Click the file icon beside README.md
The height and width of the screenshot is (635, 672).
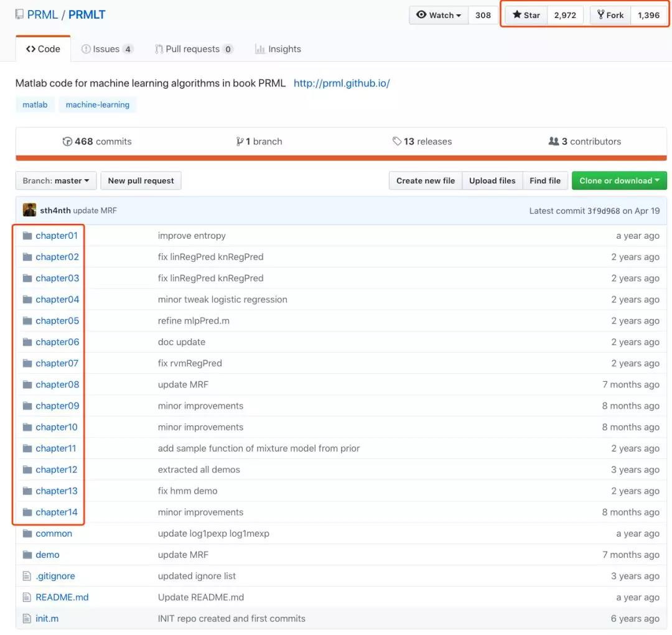click(x=27, y=597)
